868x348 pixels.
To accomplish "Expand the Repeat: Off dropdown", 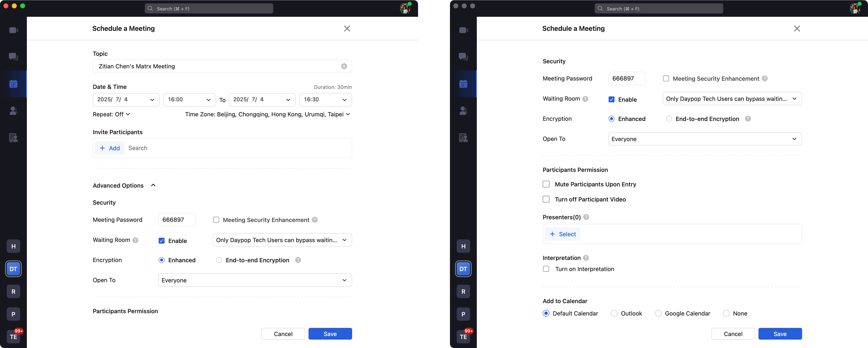I will coord(111,114).
